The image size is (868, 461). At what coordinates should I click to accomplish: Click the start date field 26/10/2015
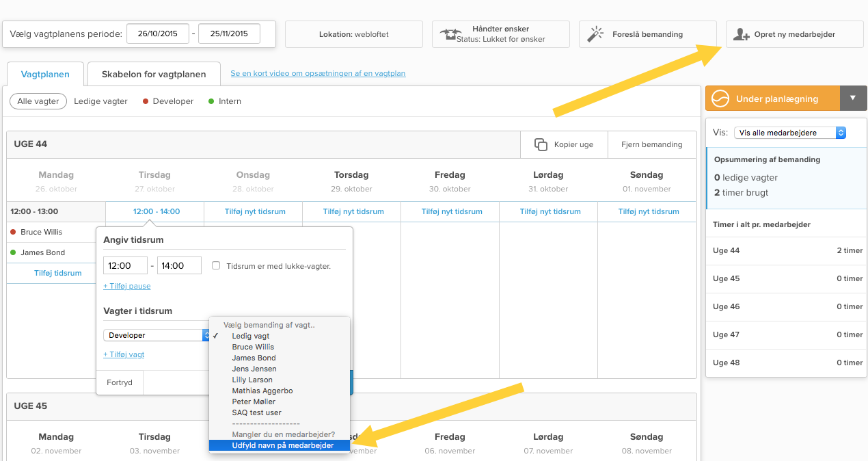click(x=158, y=34)
